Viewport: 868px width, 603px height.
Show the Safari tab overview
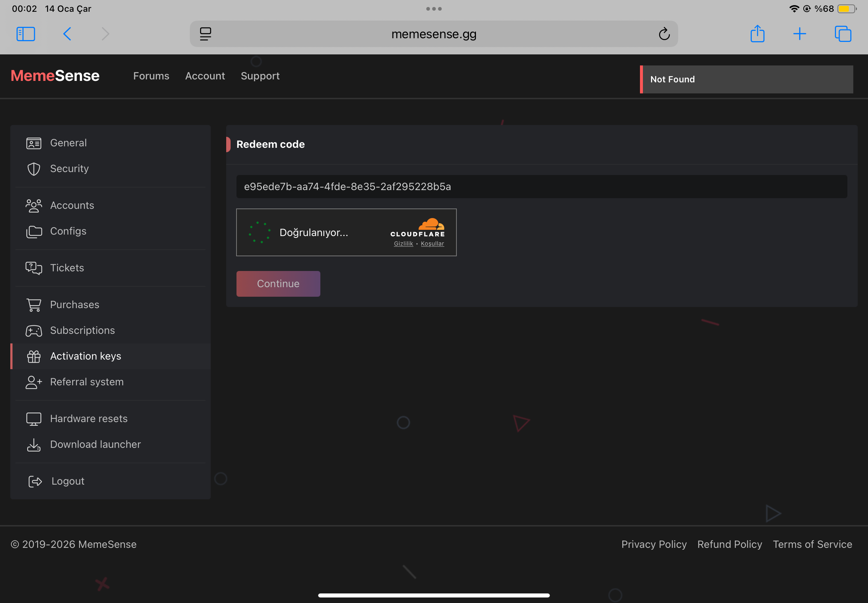tap(843, 34)
